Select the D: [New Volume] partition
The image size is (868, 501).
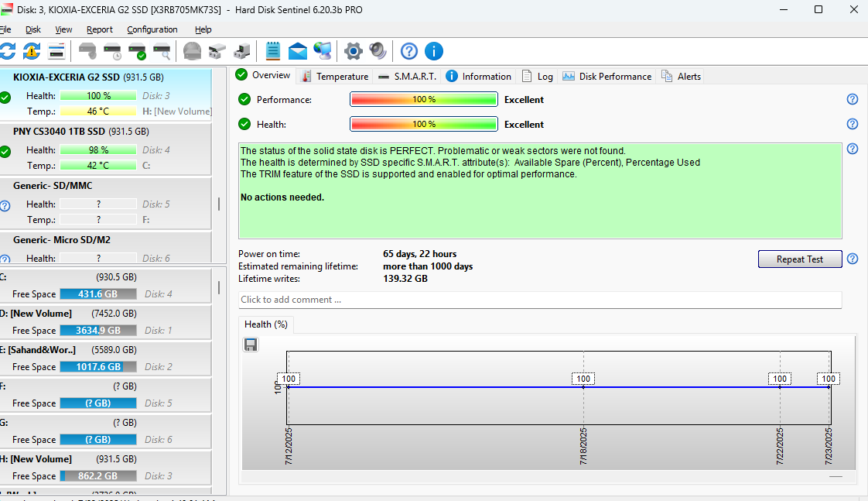point(106,321)
